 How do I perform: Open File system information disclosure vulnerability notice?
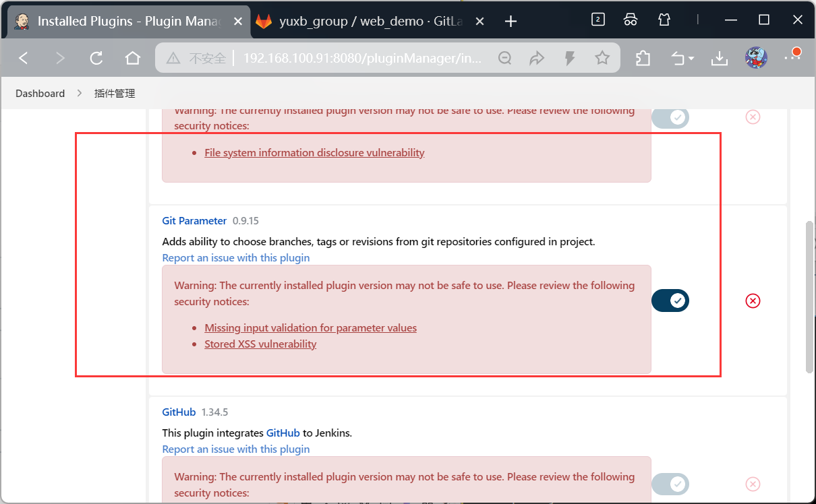314,152
